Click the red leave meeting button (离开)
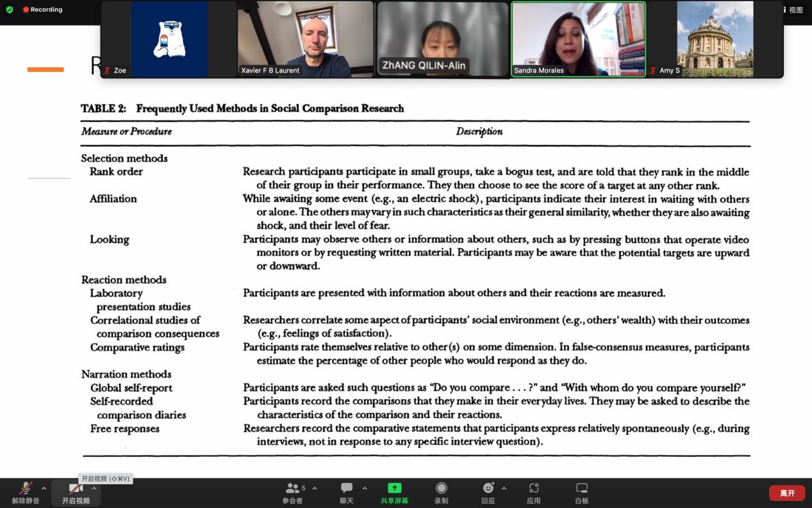The image size is (812, 508). (786, 493)
